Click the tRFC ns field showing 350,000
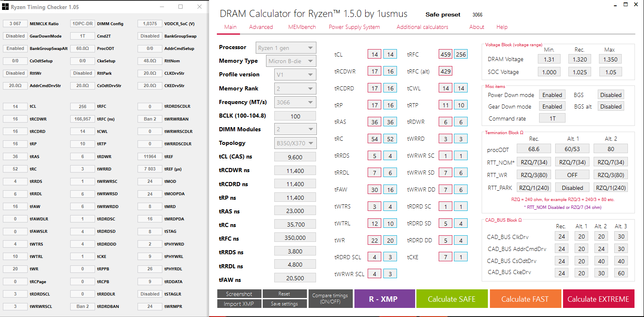This screenshot has height=317, width=644. click(x=295, y=237)
